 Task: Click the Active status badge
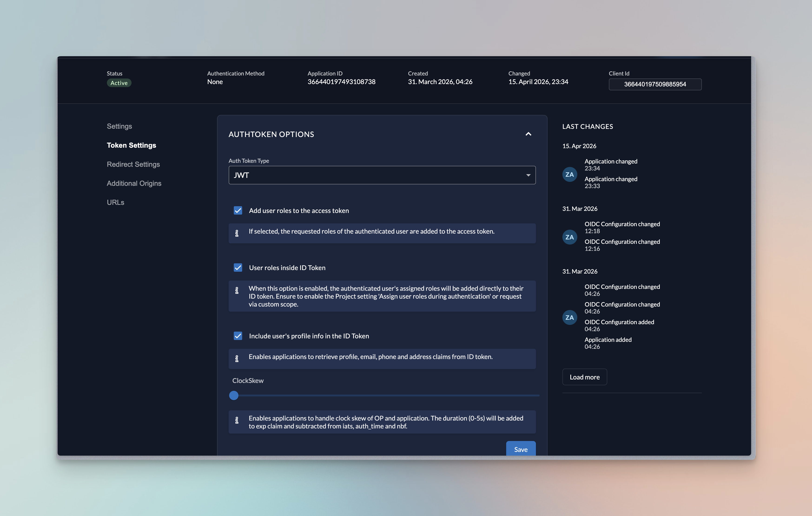pyautogui.click(x=119, y=83)
